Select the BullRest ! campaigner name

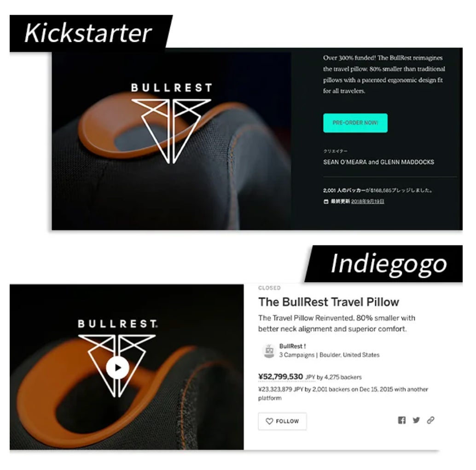292,346
